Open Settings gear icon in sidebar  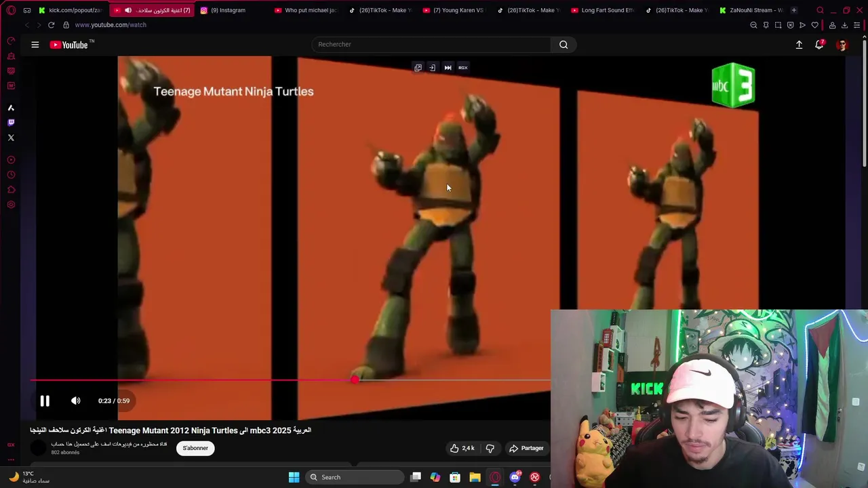pyautogui.click(x=11, y=205)
